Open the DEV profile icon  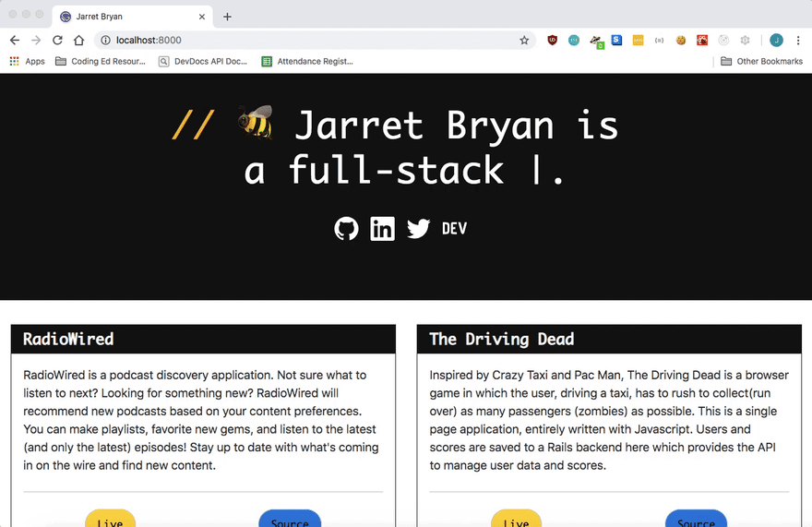454,229
